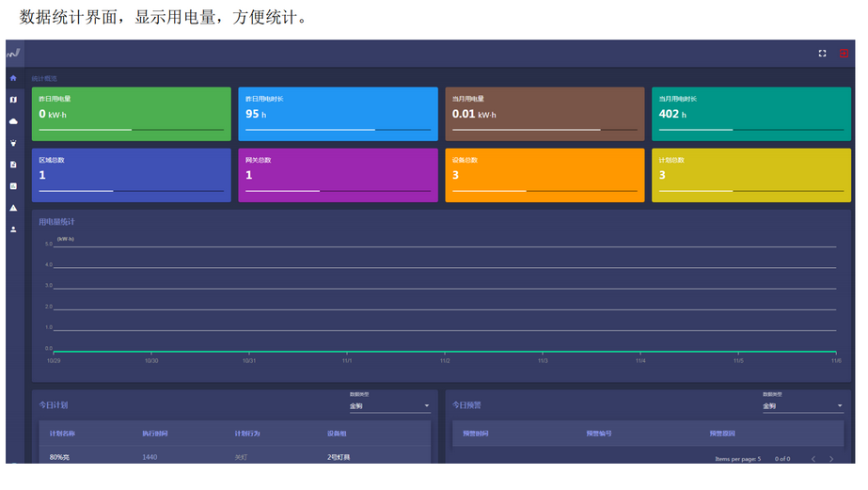Click the app logo at top left
868x490 pixels.
(x=13, y=53)
